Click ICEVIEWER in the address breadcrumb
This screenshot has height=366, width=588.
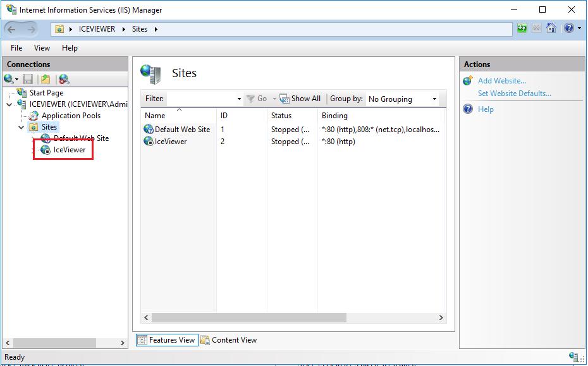click(x=97, y=29)
